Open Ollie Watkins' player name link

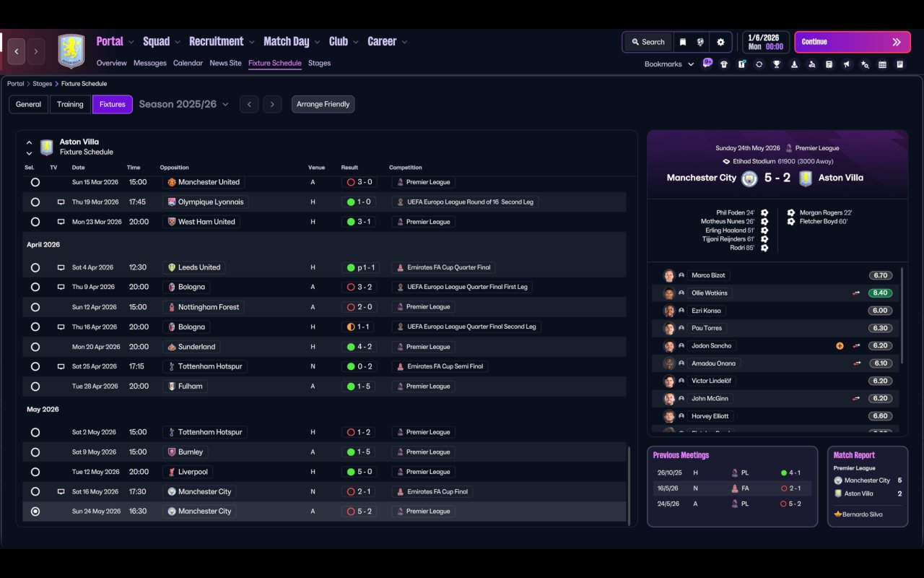(x=710, y=293)
